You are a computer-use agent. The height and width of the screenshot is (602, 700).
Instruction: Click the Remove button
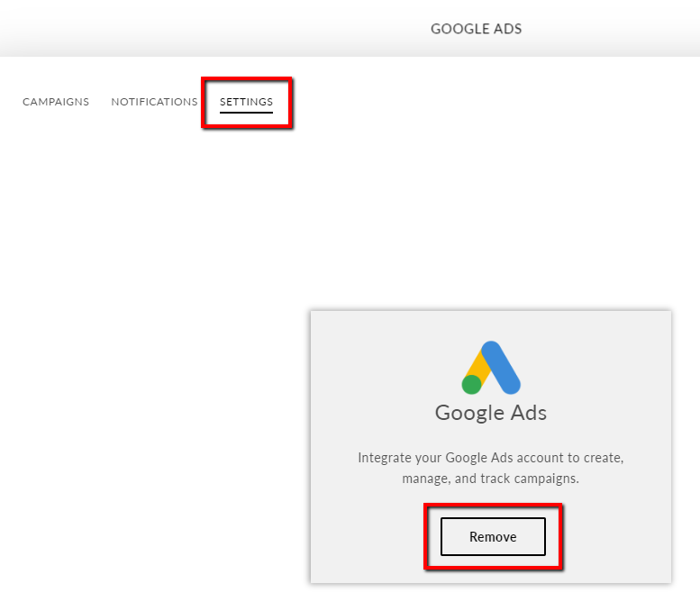coord(493,536)
